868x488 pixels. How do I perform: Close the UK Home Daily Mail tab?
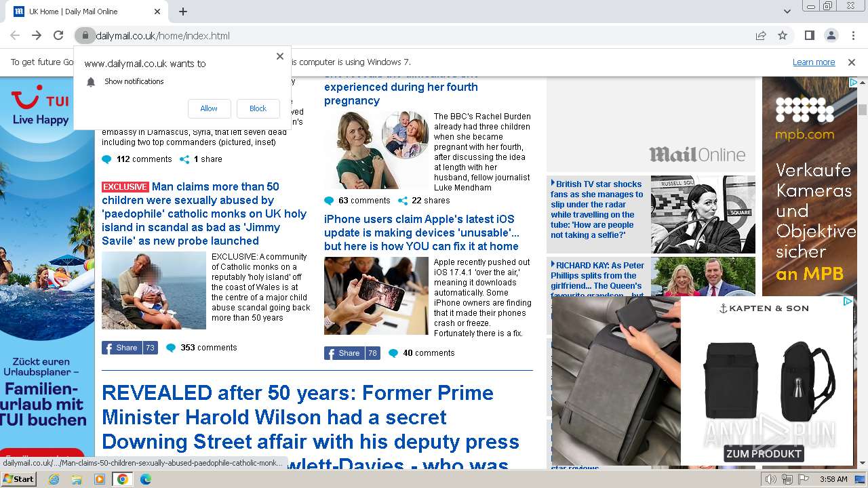[157, 12]
